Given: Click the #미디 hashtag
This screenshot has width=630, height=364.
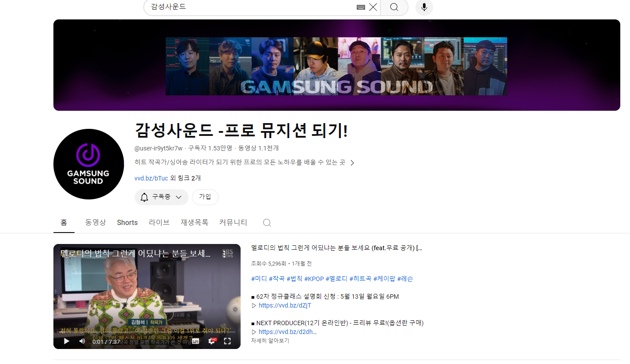Looking at the screenshot, I should [259, 279].
